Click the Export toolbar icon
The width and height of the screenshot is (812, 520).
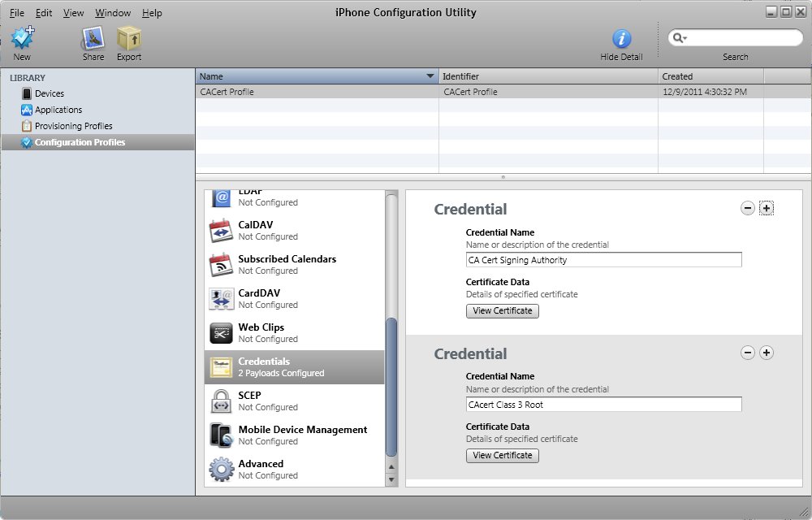tap(128, 39)
